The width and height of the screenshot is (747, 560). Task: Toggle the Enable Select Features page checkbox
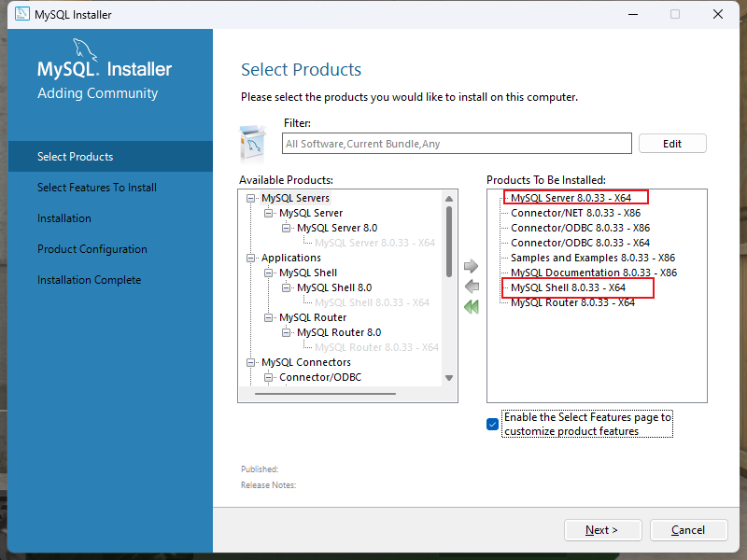click(x=493, y=424)
